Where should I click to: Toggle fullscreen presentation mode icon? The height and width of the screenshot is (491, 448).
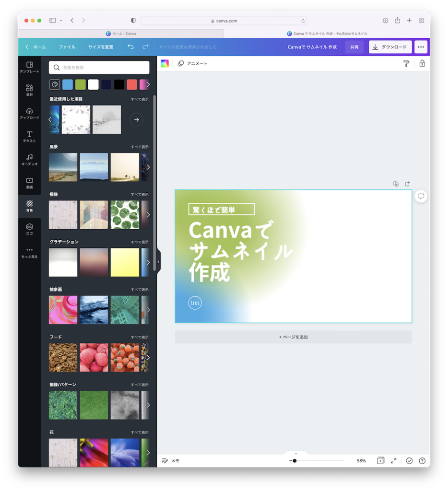(x=394, y=460)
